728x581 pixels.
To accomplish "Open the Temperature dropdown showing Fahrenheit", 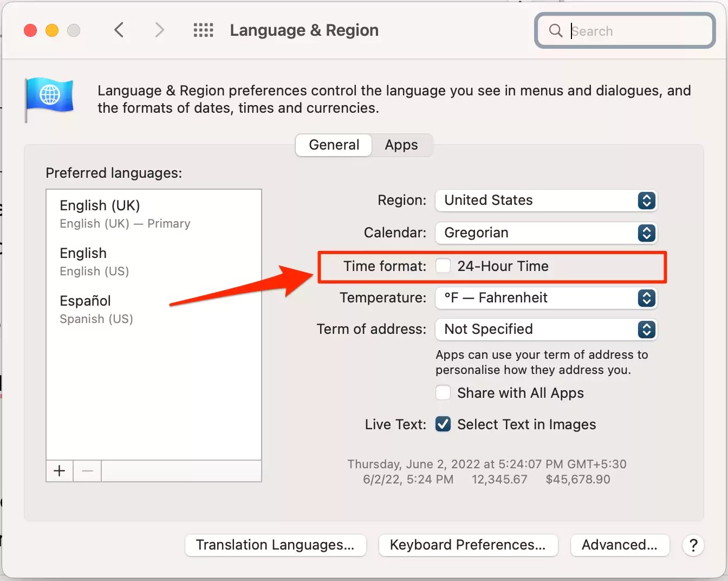I will [x=546, y=298].
